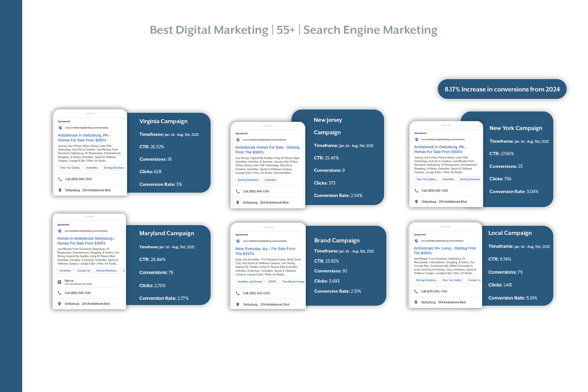588x392 pixels.
Task: Click the "Homes In Amblebrook Gettysburg" headline link
Action: pyautogui.click(x=86, y=241)
